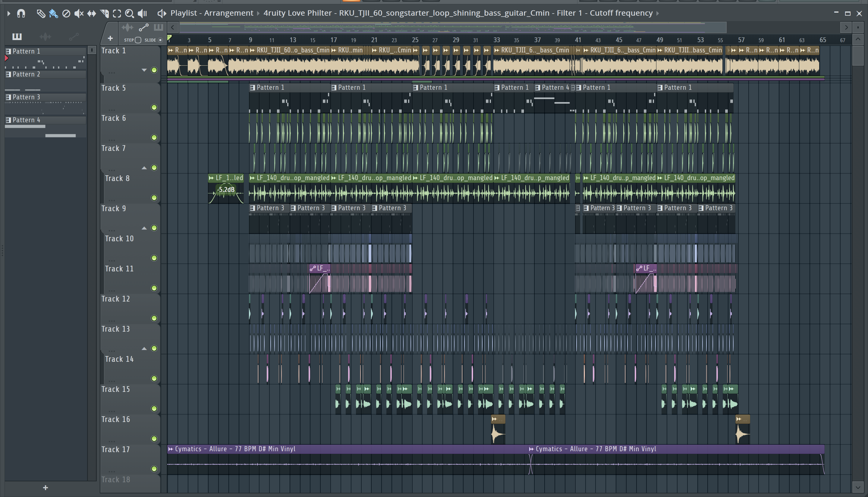Enable the STEP checkbox
Viewport: 868px width, 497px height.
[138, 40]
